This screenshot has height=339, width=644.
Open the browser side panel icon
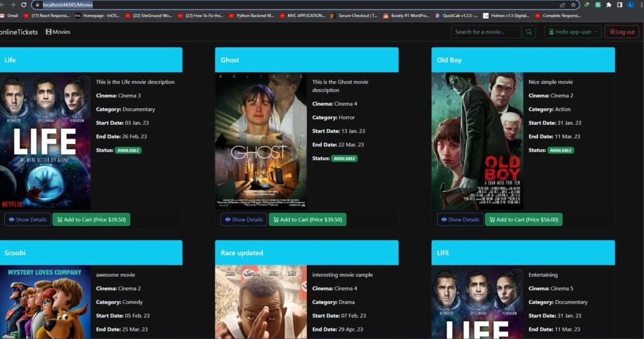point(619,4)
